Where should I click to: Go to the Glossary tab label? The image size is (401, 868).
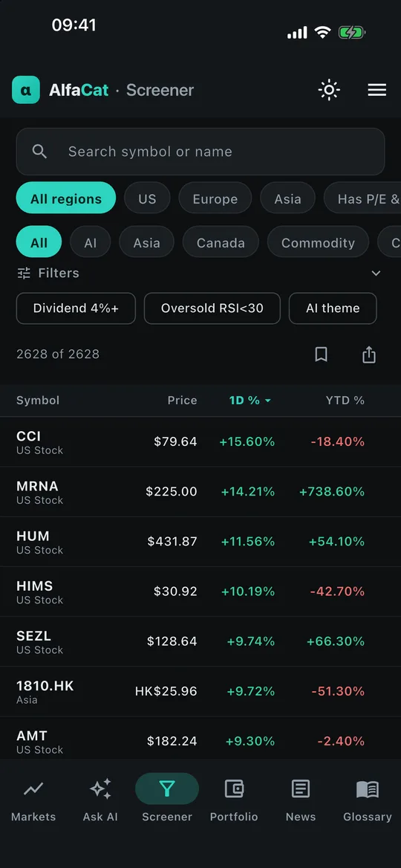tap(368, 817)
